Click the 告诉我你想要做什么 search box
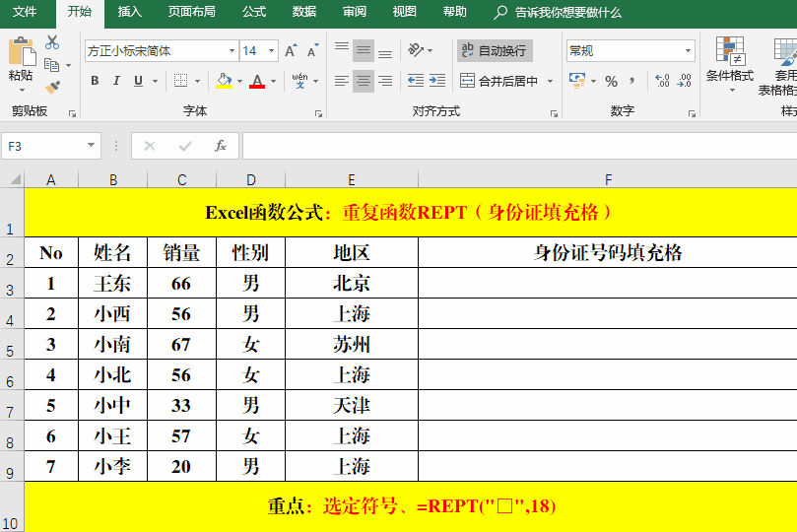 (558, 12)
